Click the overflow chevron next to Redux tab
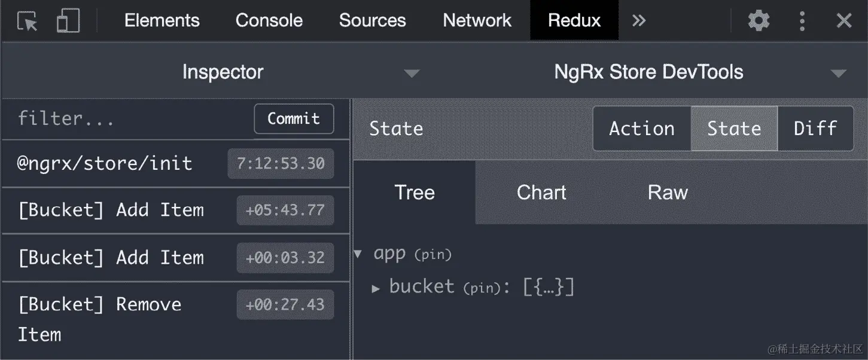 point(638,20)
